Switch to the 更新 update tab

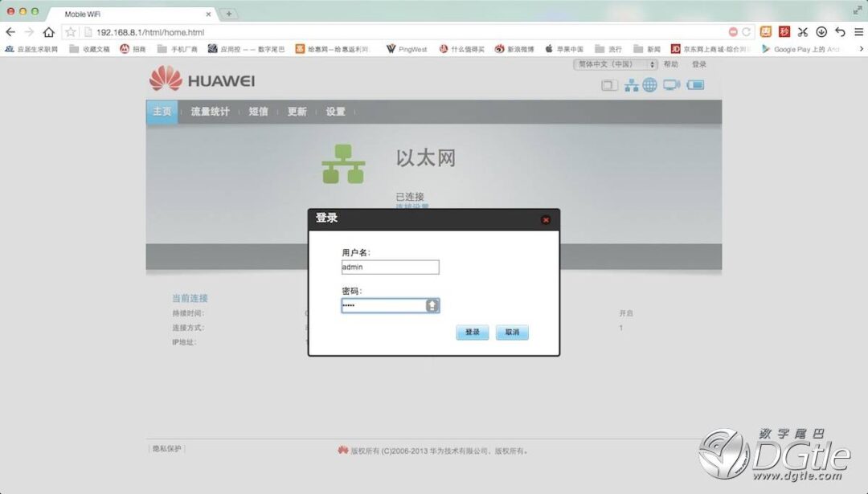297,111
